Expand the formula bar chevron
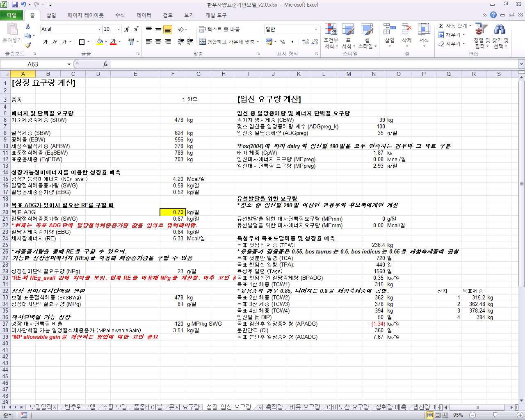 tap(521, 64)
